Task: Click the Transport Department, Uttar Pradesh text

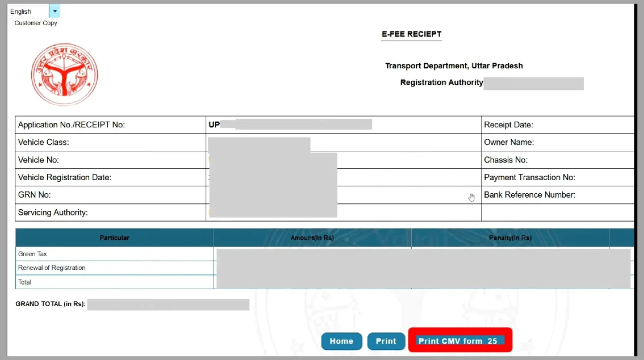Action: pos(454,66)
